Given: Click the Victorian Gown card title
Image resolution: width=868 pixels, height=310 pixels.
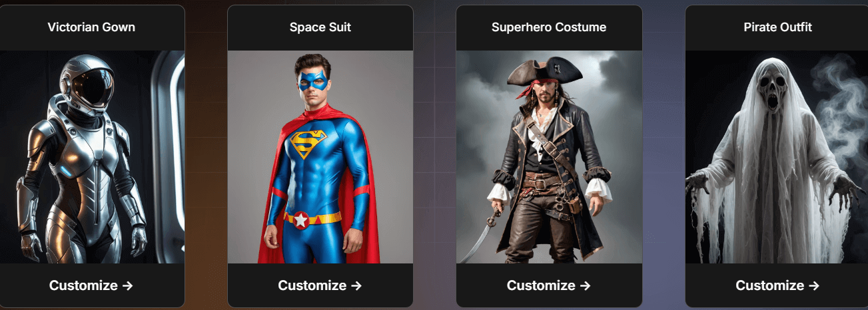Looking at the screenshot, I should pyautogui.click(x=91, y=27).
